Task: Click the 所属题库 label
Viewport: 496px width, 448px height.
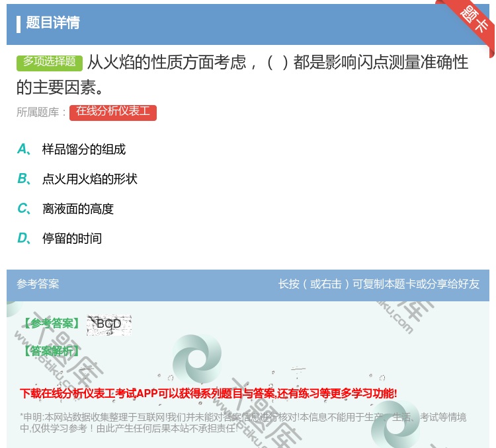Action: click(x=41, y=112)
